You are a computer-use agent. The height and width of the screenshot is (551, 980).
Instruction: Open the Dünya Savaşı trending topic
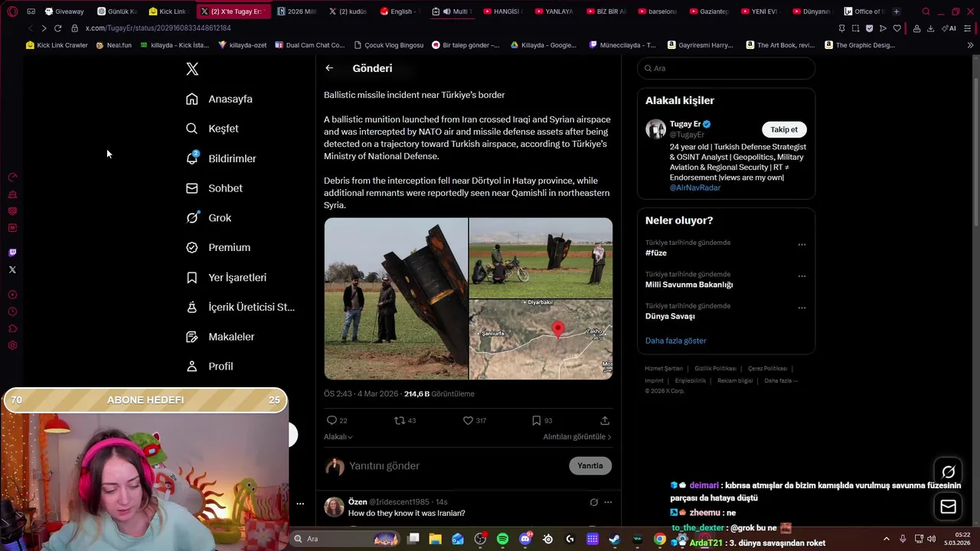[670, 316]
